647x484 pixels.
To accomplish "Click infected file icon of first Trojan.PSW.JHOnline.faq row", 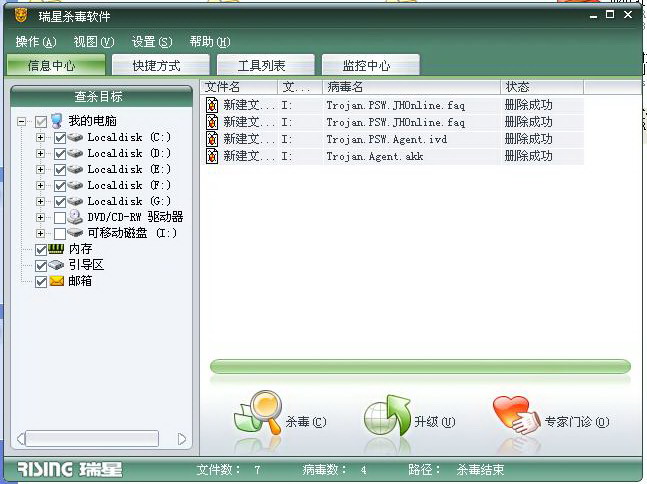I will tap(212, 105).
